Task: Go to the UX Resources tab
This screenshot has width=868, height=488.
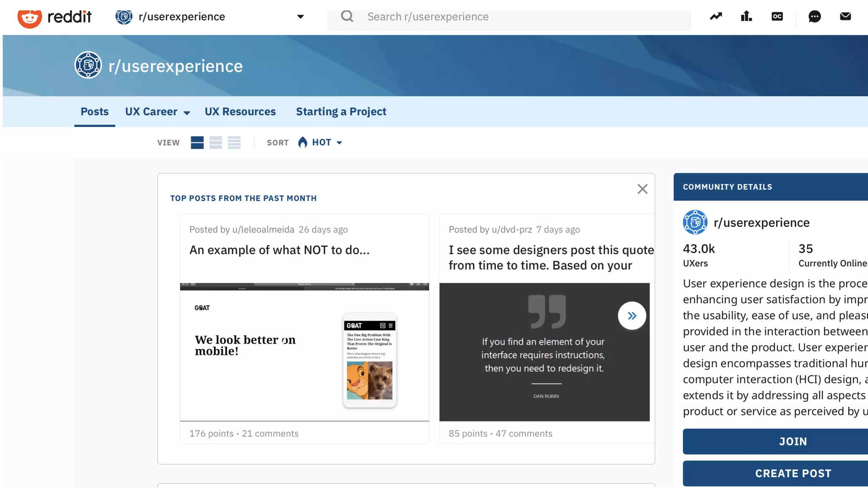Action: pos(240,112)
